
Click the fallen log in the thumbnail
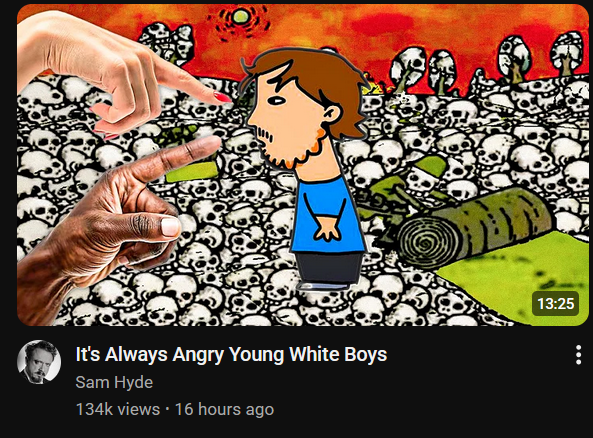pyautogui.click(x=475, y=227)
